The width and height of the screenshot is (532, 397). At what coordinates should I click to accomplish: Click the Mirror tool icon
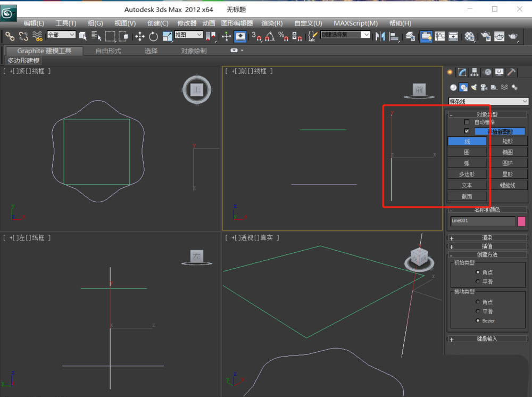[380, 36]
